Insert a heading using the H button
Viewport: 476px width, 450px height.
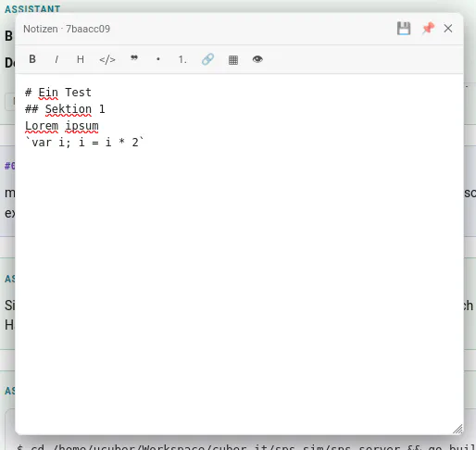(x=81, y=59)
